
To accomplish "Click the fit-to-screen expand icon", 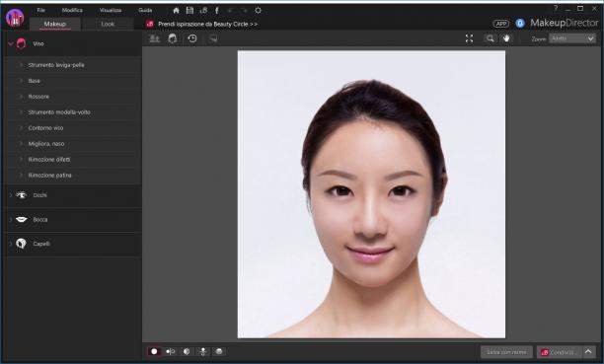I will (469, 38).
